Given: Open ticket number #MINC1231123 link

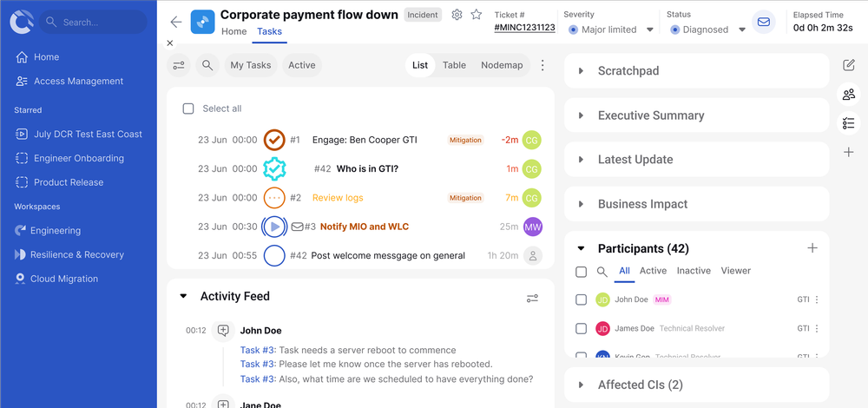Looking at the screenshot, I should pos(524,28).
